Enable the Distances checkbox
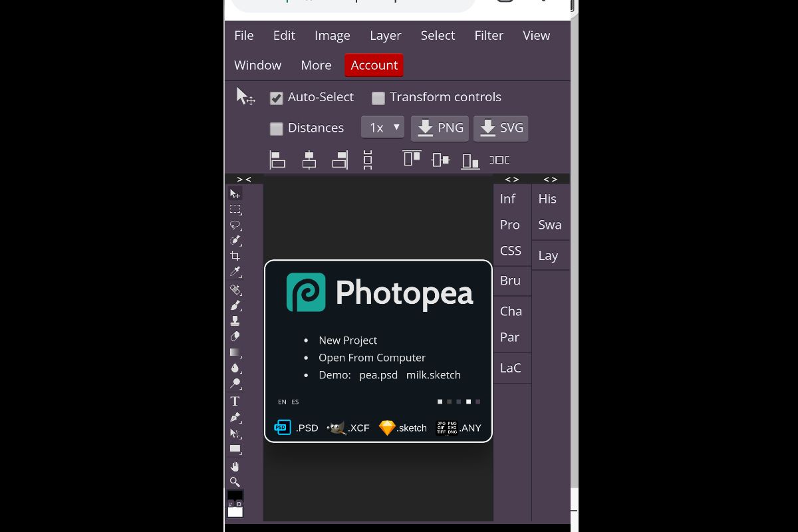The image size is (798, 532). (x=277, y=129)
